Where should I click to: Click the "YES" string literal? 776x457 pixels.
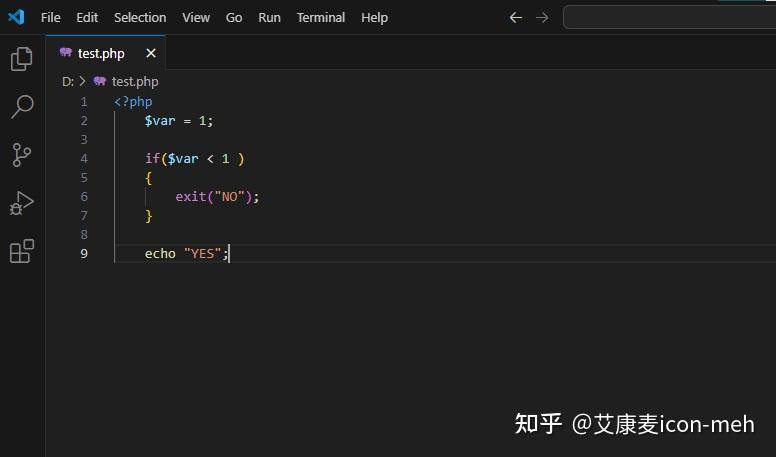[202, 254]
